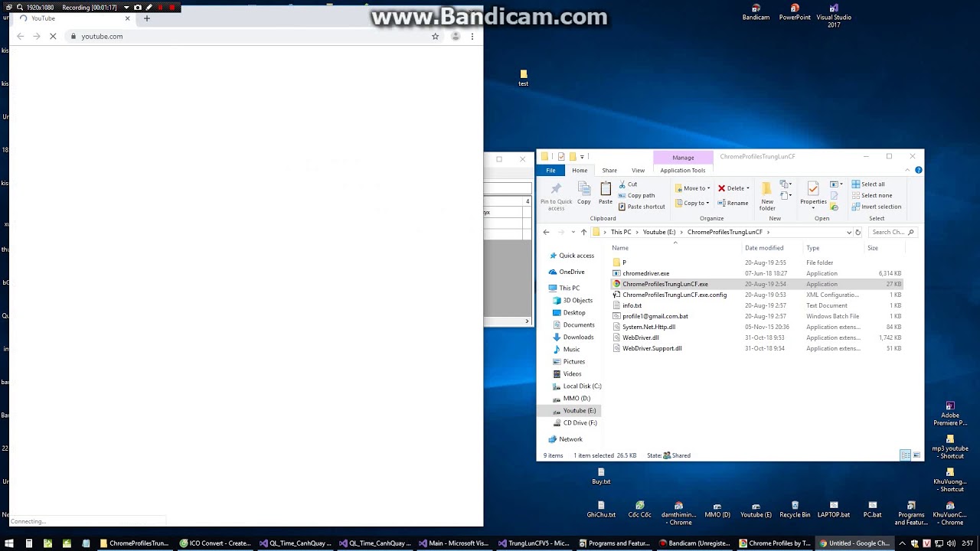
Task: Sort files by Size column header
Action: coord(884,248)
